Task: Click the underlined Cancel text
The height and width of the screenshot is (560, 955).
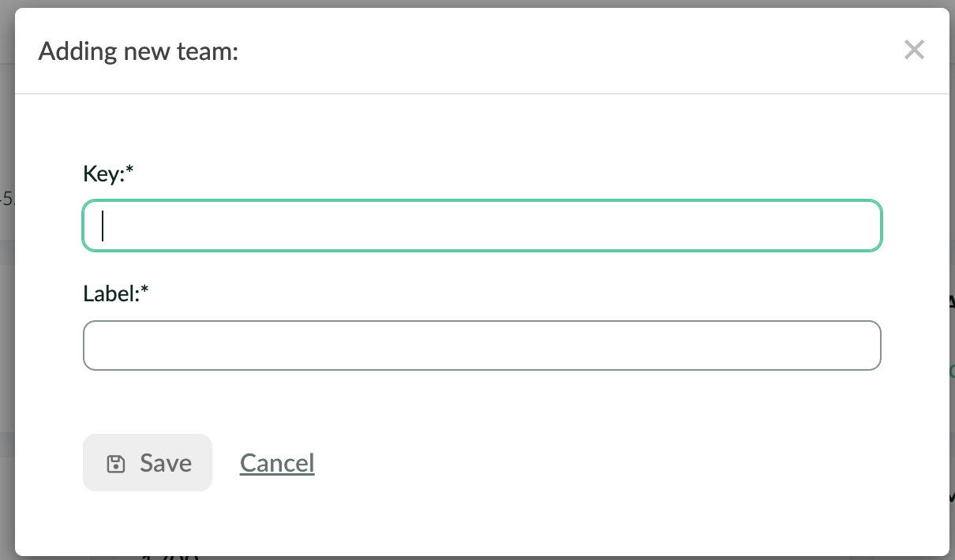Action: tap(277, 463)
